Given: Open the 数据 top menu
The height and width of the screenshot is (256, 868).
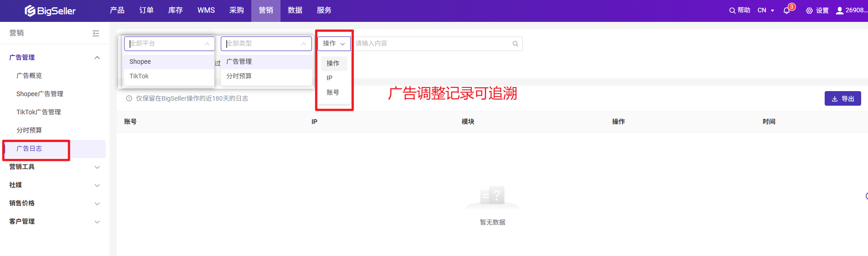Looking at the screenshot, I should (x=295, y=10).
